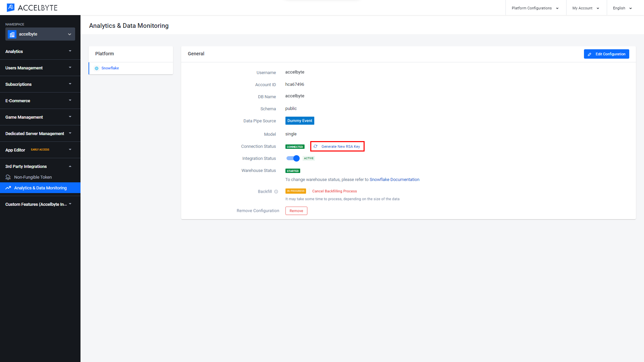Click the Generate New RSA Key icon
Screen dimensions: 644x362
[x=316, y=146]
